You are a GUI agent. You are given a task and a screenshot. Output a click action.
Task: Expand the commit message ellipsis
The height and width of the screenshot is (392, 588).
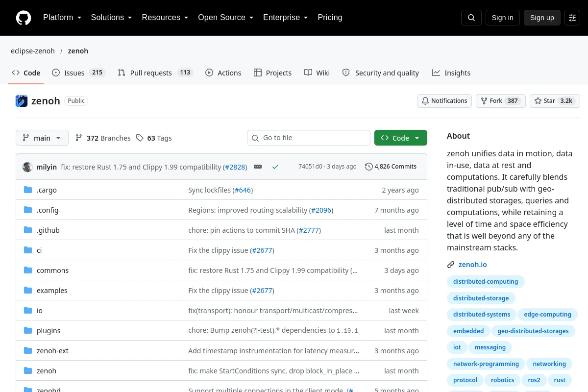point(258,167)
